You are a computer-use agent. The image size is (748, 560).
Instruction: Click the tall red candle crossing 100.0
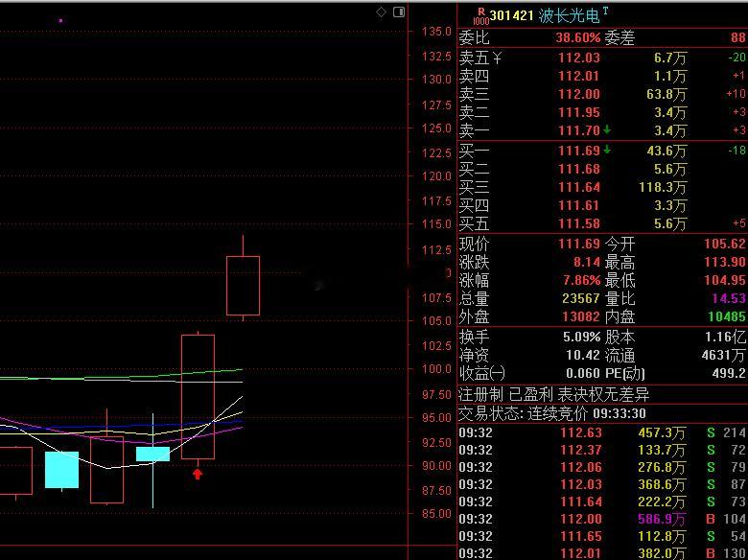pos(198,397)
